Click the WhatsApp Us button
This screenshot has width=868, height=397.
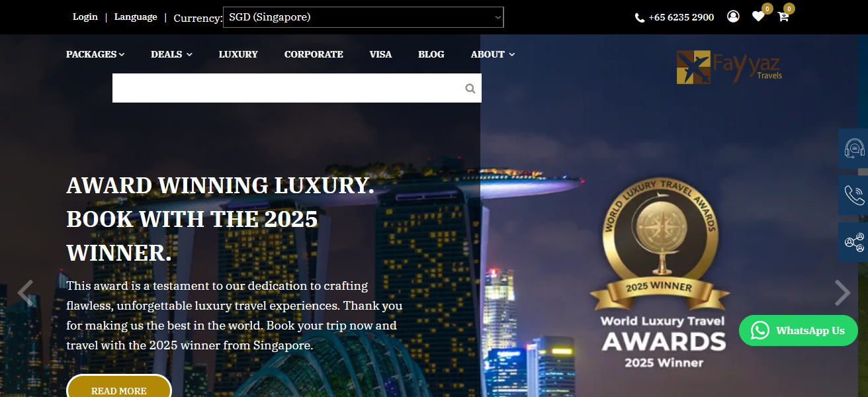tap(799, 330)
